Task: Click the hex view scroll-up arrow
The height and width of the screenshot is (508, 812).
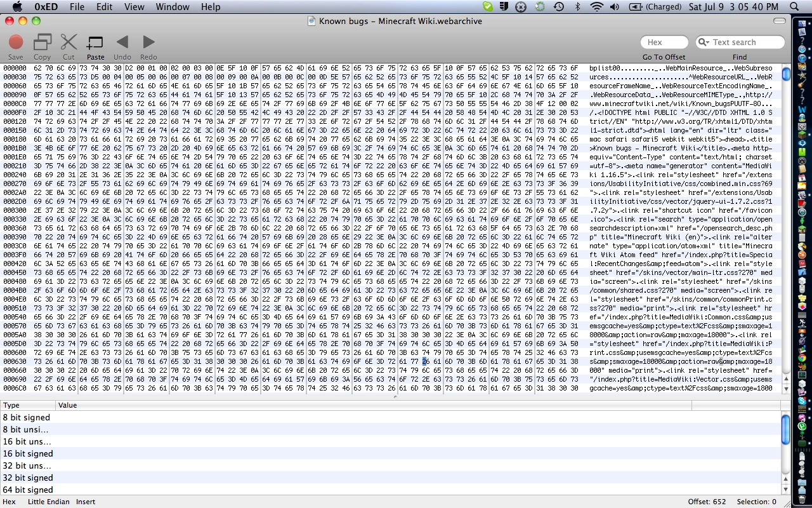Action: [787, 378]
